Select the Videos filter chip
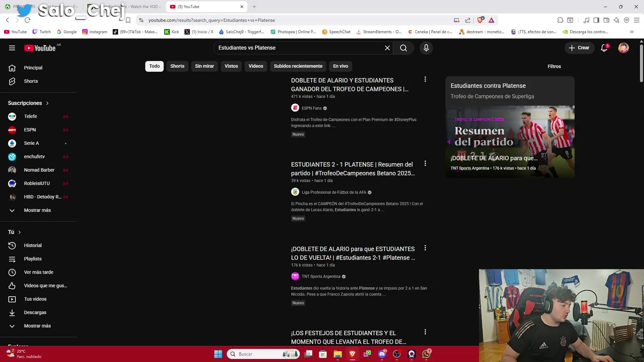The image size is (644, 362). click(256, 66)
